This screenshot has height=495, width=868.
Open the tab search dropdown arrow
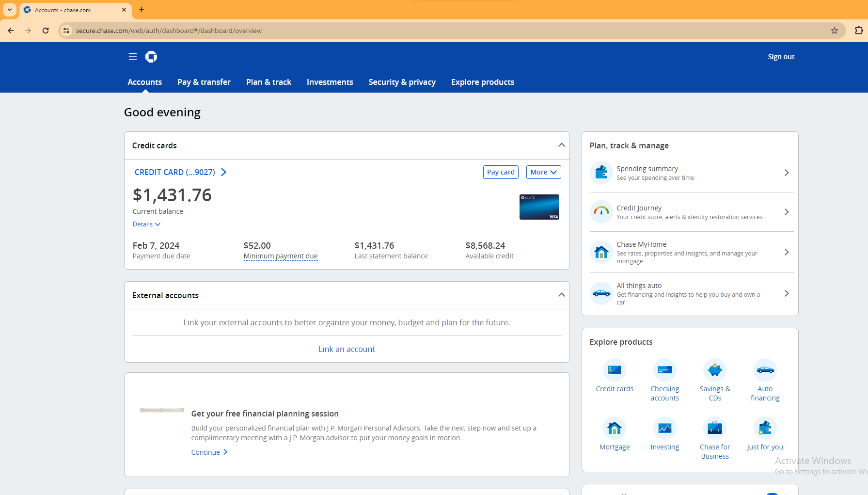[10, 10]
